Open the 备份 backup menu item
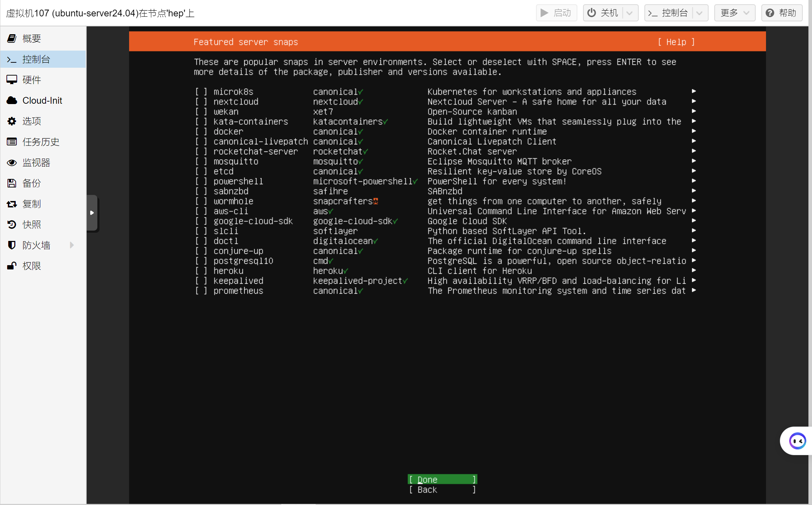The height and width of the screenshot is (505, 812). click(43, 183)
